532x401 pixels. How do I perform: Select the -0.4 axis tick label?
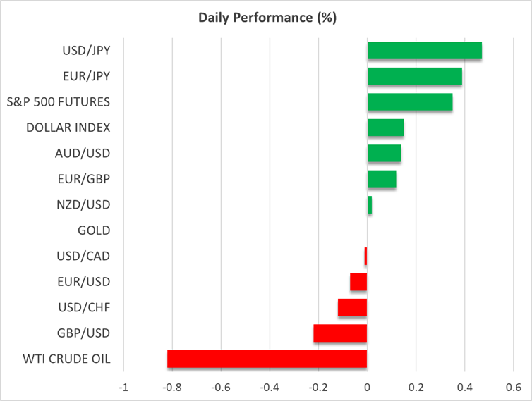[270, 388]
